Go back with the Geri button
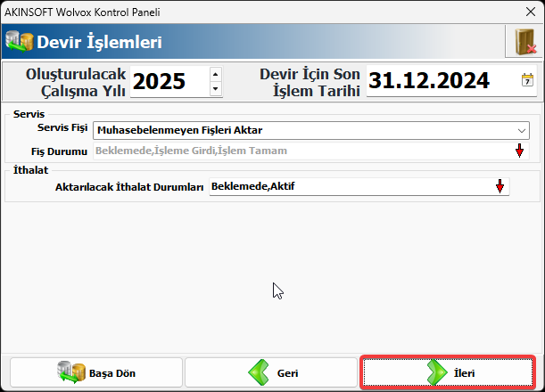Image resolution: width=545 pixels, height=392 pixels. click(x=271, y=372)
